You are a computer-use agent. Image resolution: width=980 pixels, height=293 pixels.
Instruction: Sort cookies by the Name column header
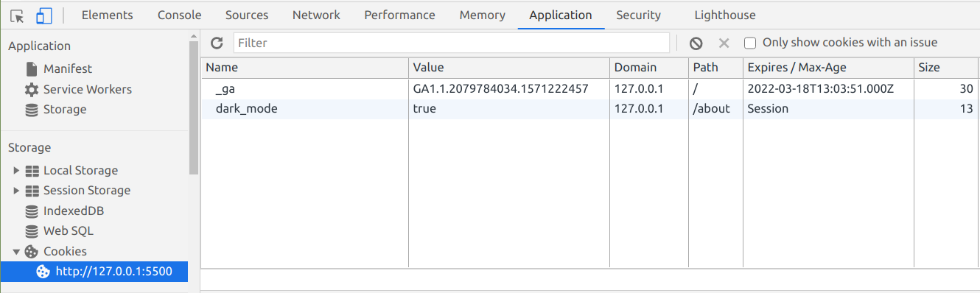click(x=305, y=67)
